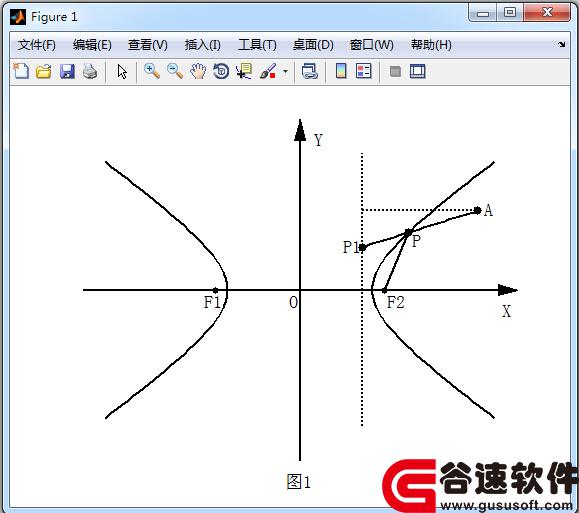Print the figure using printer icon
The image size is (579, 513).
click(90, 71)
